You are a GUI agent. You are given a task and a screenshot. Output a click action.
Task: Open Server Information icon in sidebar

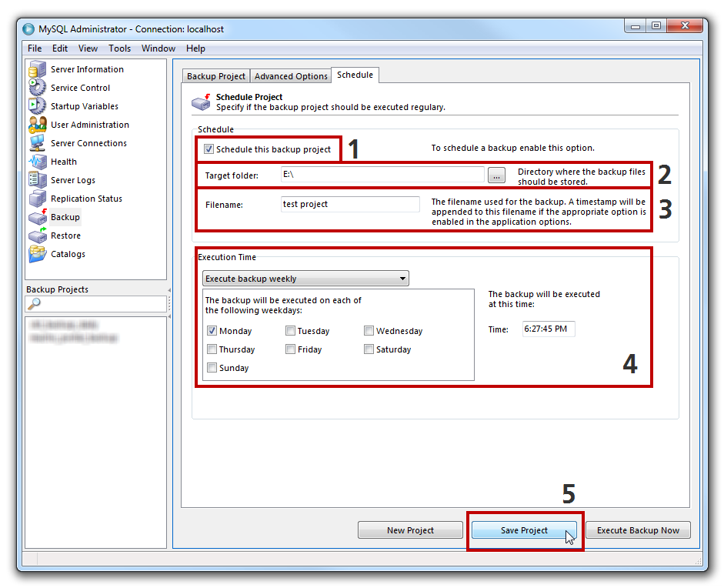click(x=38, y=69)
